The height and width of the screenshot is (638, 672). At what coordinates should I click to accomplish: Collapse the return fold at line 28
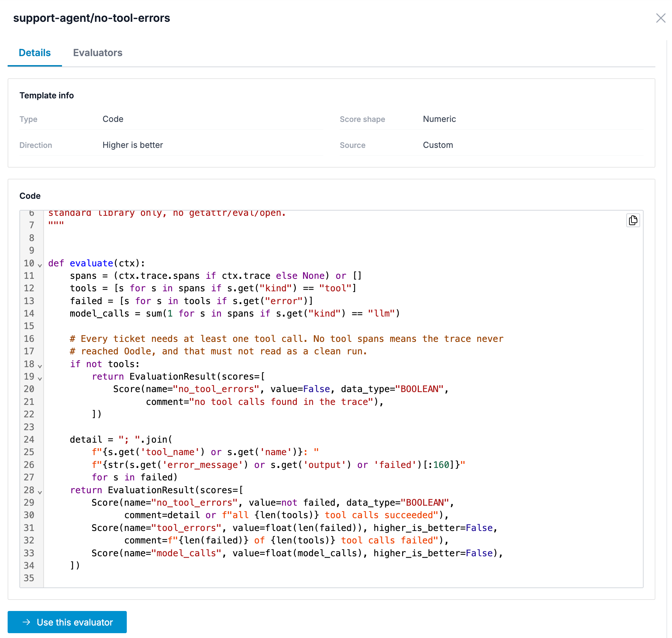pos(40,493)
